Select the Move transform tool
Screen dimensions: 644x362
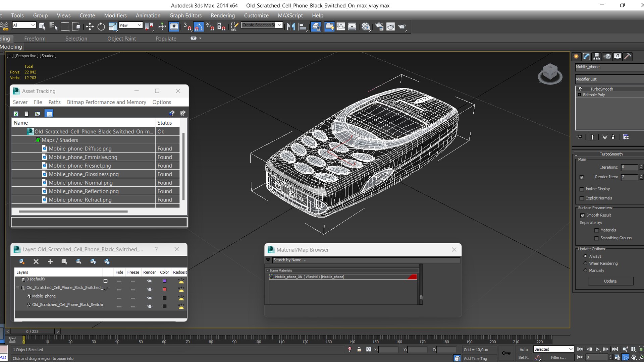pos(90,26)
